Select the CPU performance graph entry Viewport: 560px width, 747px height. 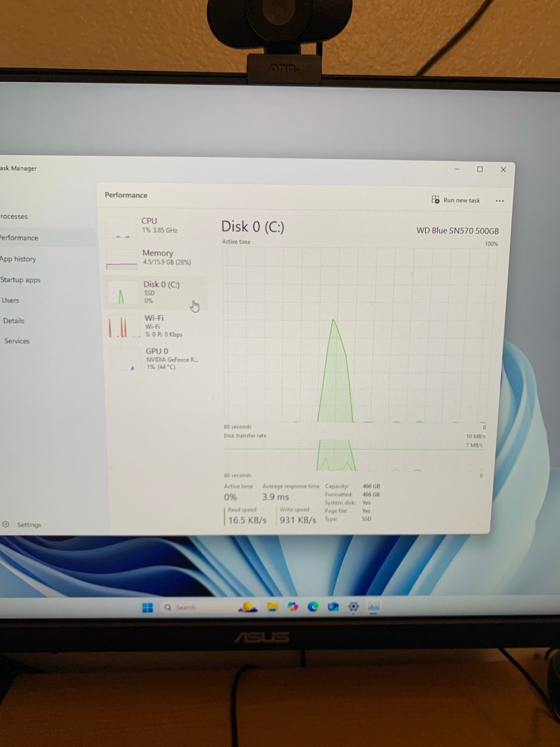155,226
